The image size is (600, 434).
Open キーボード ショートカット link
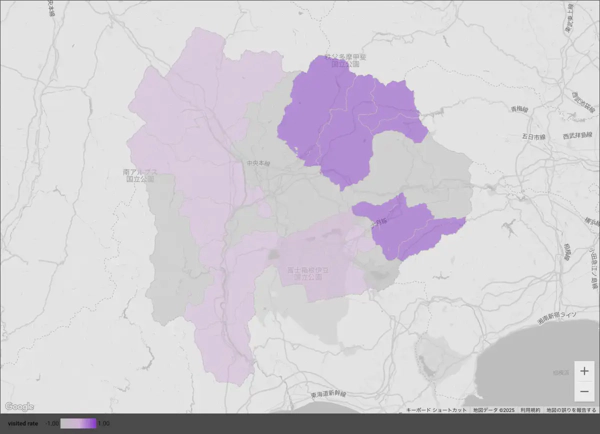pos(437,410)
